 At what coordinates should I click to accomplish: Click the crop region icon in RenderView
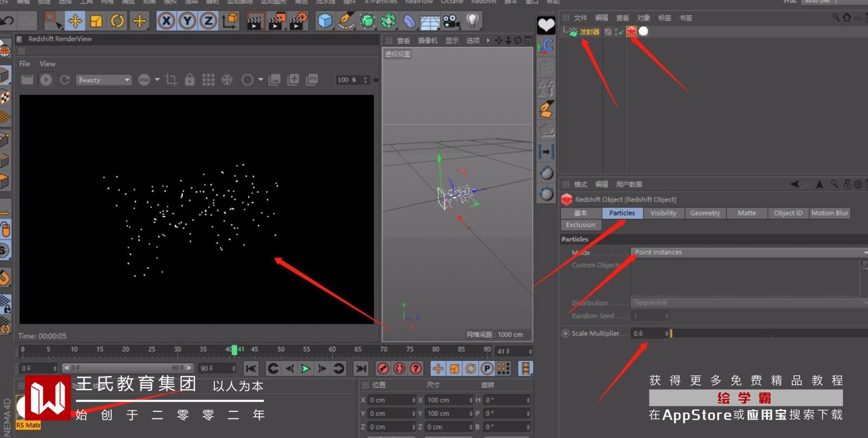[x=171, y=80]
